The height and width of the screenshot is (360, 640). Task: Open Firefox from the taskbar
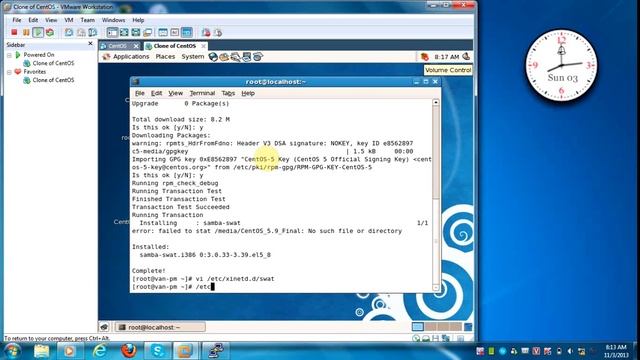tap(129, 351)
